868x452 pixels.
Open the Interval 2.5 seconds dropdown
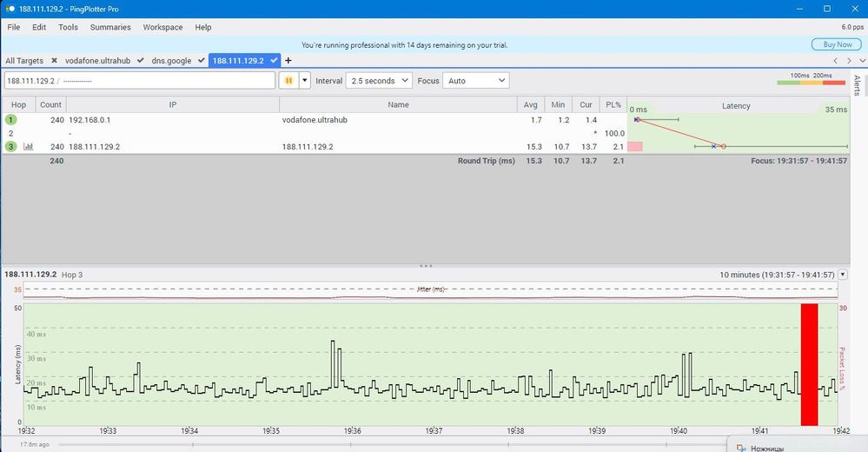click(379, 80)
